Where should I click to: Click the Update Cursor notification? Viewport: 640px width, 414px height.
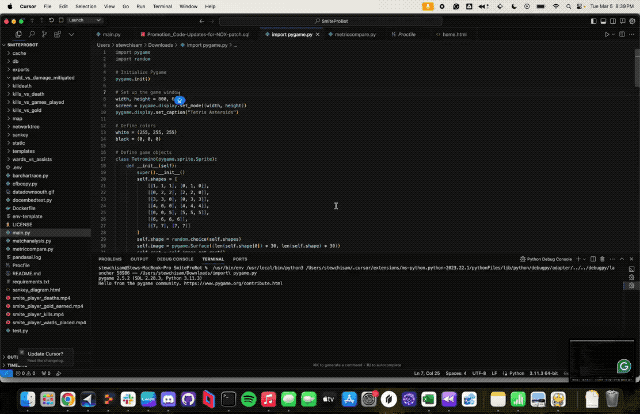point(46,356)
